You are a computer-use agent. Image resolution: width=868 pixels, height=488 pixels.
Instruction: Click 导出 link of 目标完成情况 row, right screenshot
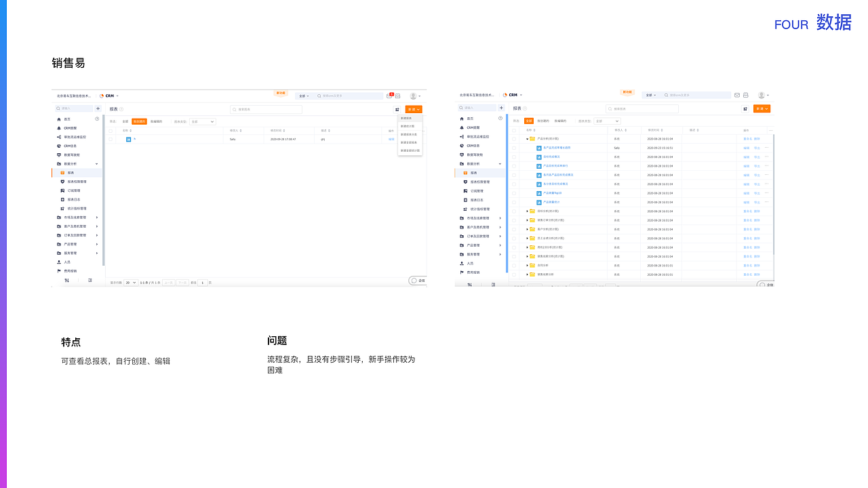point(757,157)
